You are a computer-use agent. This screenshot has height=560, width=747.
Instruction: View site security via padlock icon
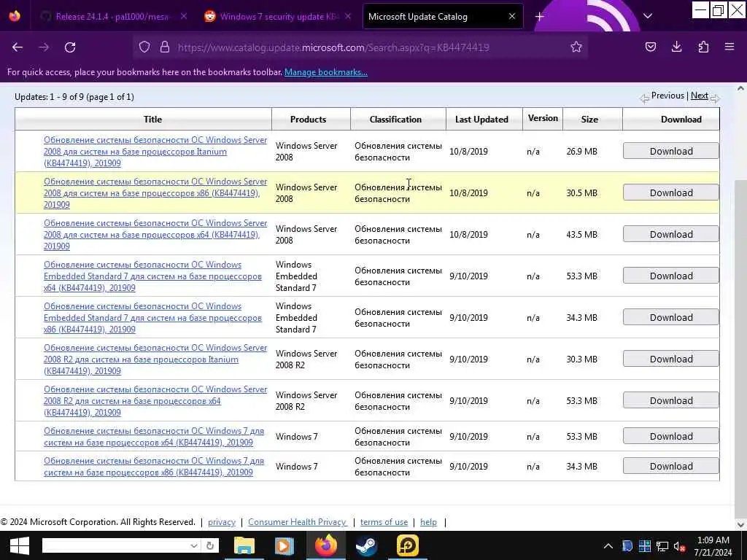(165, 47)
